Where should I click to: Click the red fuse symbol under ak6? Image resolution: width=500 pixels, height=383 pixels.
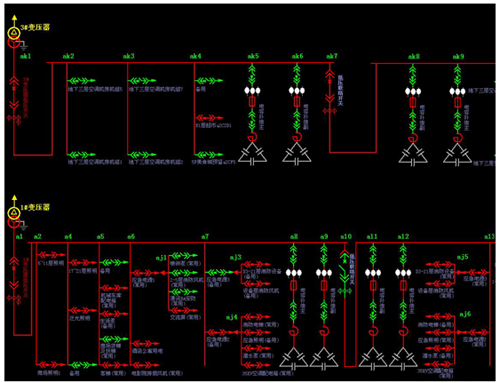(x=297, y=102)
